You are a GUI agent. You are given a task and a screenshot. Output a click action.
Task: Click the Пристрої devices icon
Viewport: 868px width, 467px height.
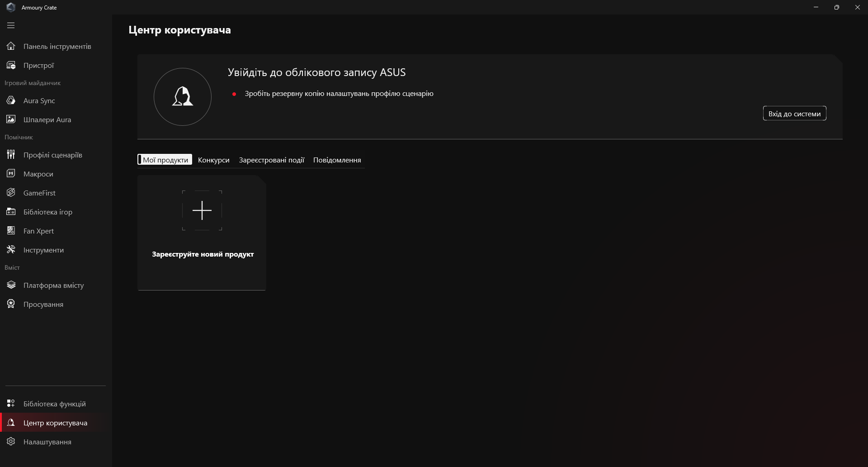pyautogui.click(x=11, y=65)
